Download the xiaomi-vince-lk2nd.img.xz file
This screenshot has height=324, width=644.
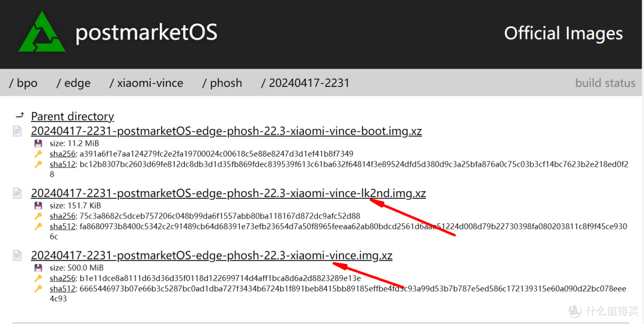[228, 193]
